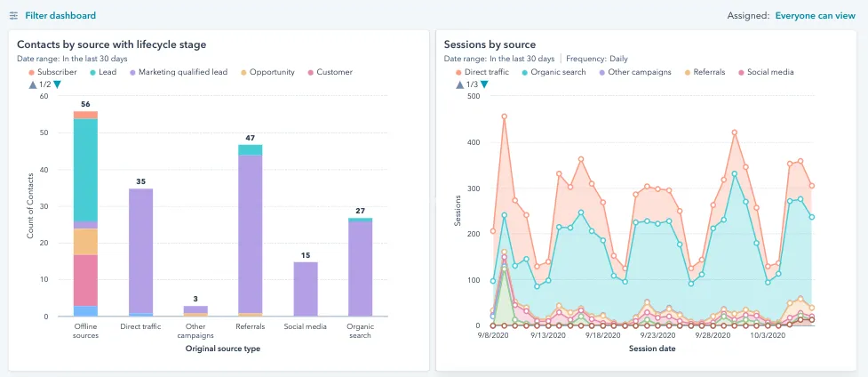Click the Referrals axis label

pos(251,326)
